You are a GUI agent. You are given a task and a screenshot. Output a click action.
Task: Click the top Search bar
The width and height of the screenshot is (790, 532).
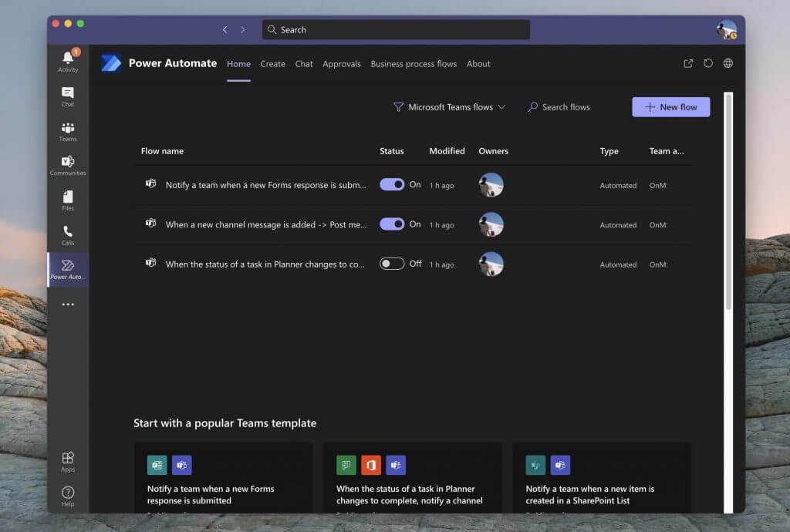396,30
